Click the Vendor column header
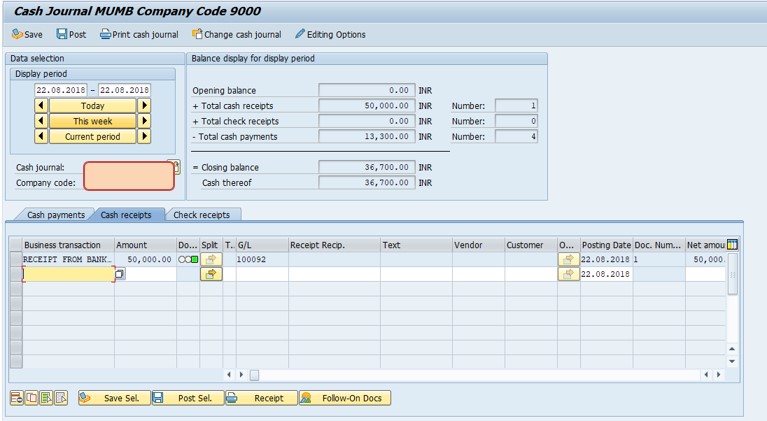Screen dimensions: 767x421 (478, 245)
